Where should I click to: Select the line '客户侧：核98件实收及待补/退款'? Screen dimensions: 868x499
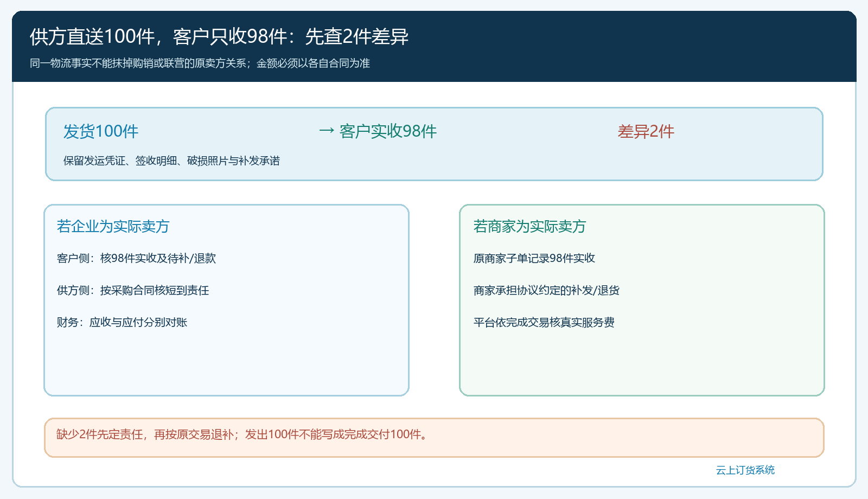[x=136, y=258]
